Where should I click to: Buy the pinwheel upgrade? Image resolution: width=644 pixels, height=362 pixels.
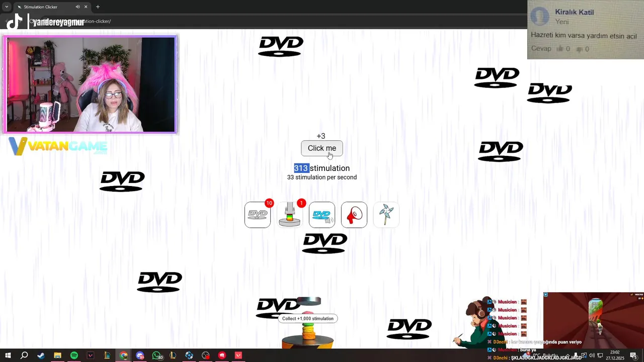[386, 215]
